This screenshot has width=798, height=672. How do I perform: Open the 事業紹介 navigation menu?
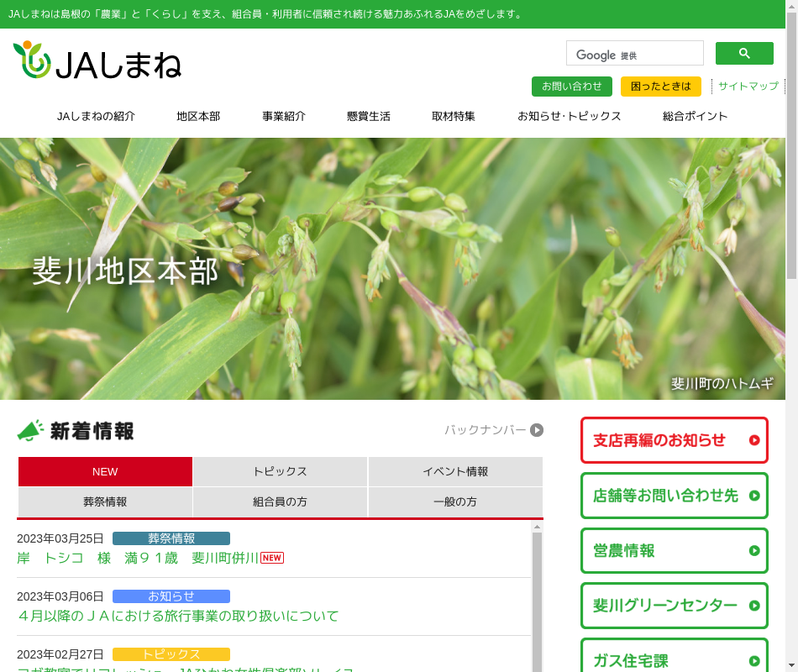pyautogui.click(x=284, y=117)
